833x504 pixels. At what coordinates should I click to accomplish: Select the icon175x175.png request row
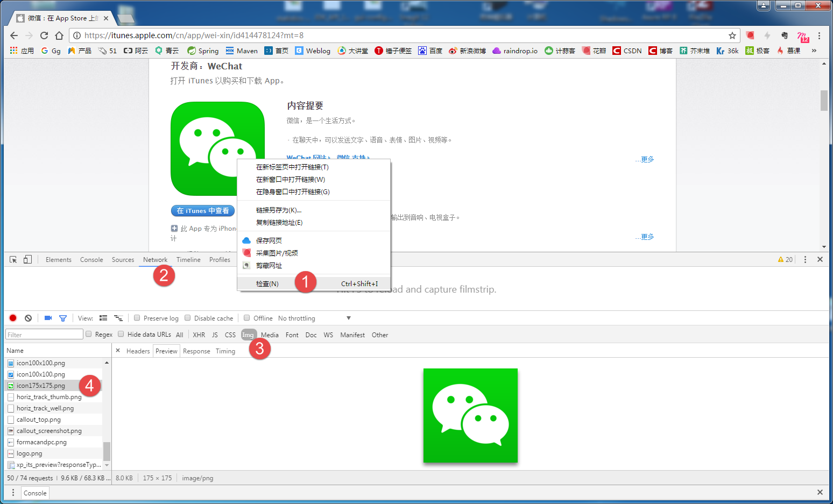tap(54, 386)
